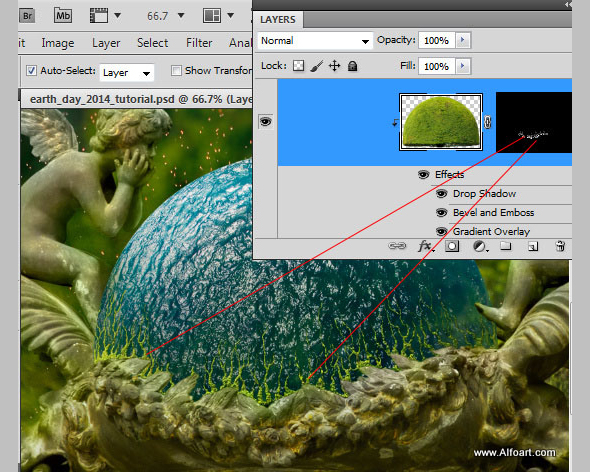This screenshot has width=590, height=472.
Task: Toggle visibility of all layer Effects
Action: point(423,174)
